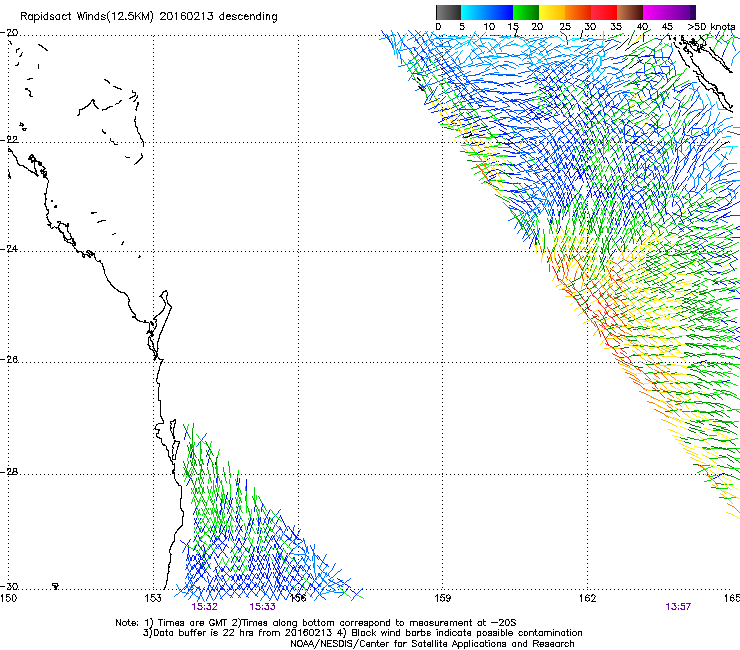Screen dimensions: 740x650
Task: Click the gray 0-5 knots color swatch
Action: pos(448,12)
